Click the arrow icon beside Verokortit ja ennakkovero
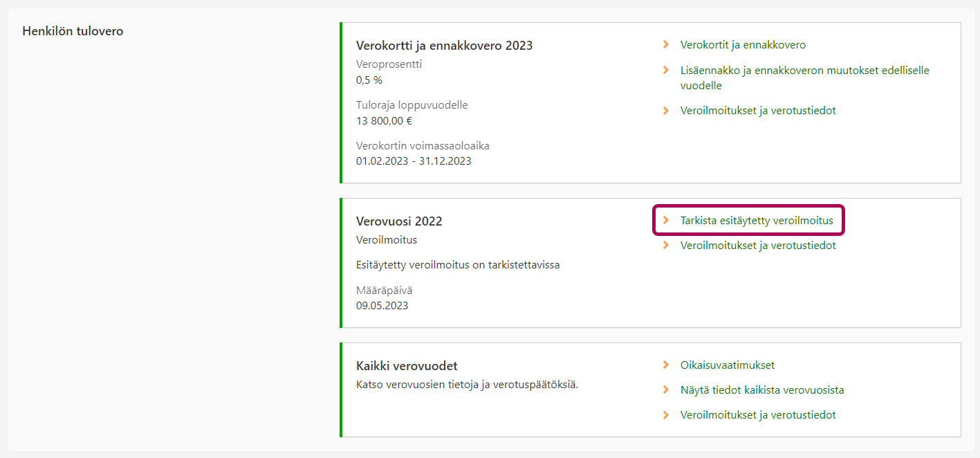The image size is (980, 458). [x=665, y=45]
